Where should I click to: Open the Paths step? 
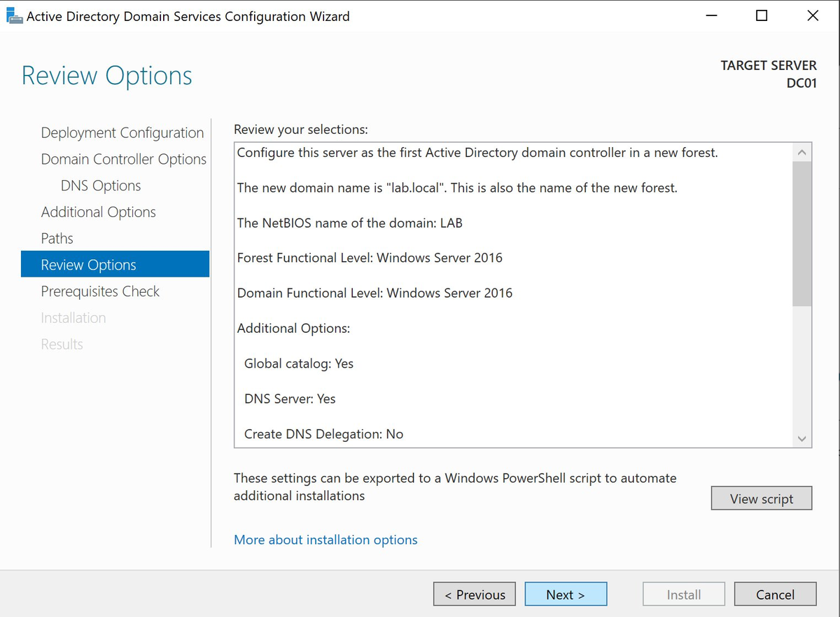pos(57,238)
